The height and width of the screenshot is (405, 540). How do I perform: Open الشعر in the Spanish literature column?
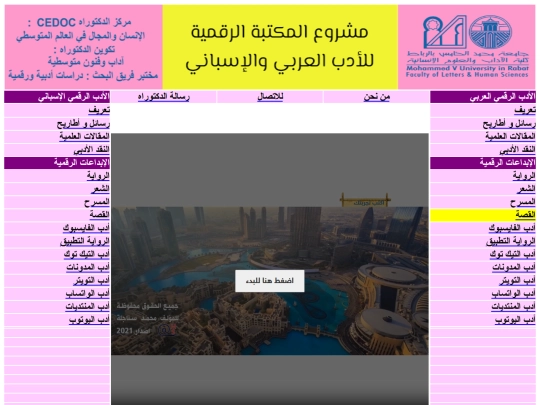100,189
